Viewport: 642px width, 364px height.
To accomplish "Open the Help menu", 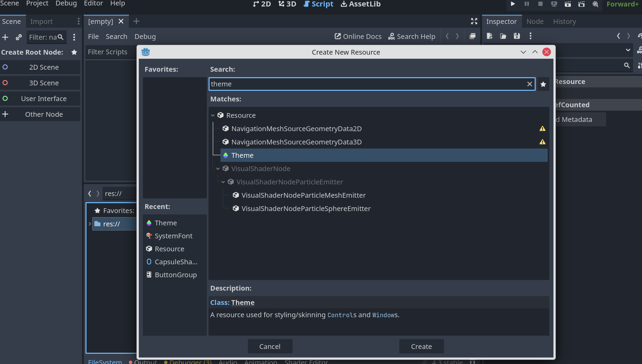I will 118,3.
